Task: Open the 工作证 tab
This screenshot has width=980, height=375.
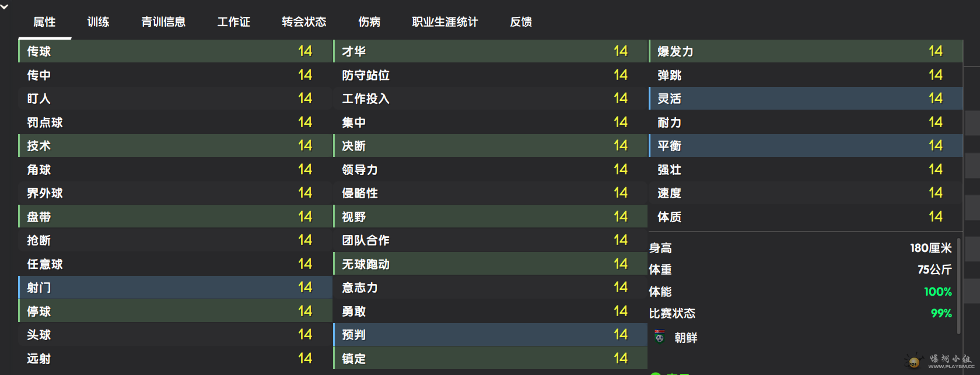Action: [x=233, y=22]
